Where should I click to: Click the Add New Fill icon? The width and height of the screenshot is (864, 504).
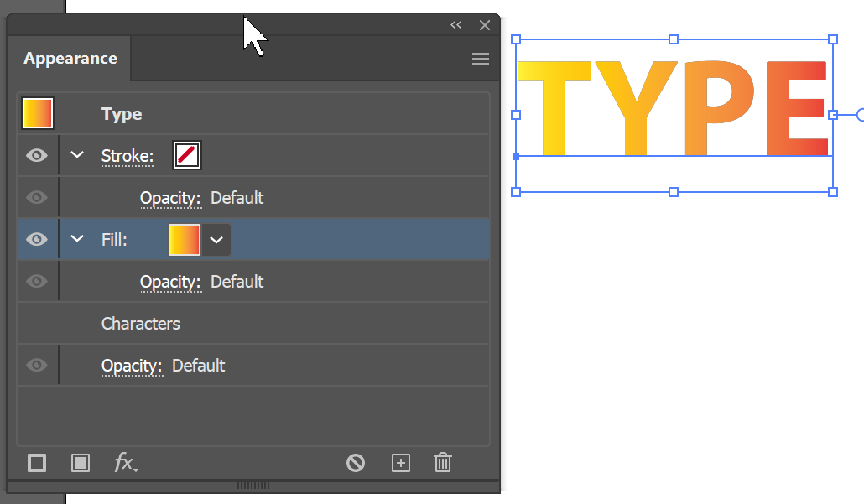coord(80,462)
